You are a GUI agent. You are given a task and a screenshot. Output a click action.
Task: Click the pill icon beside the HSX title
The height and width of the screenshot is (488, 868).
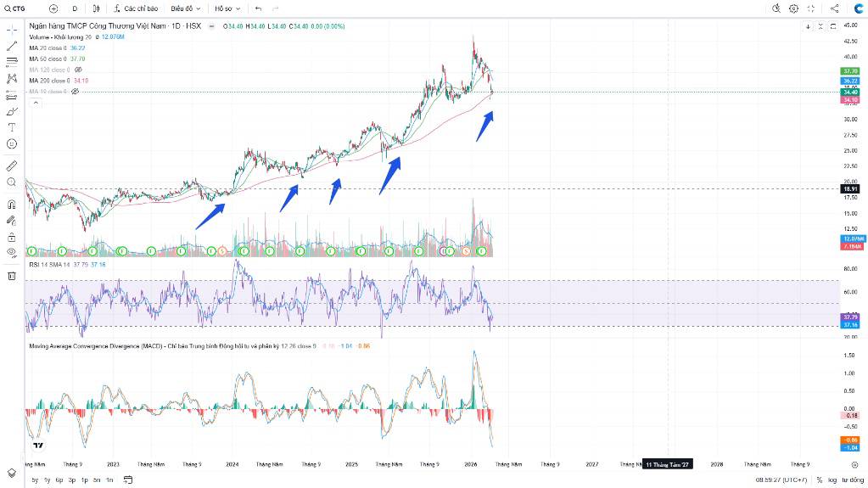211,26
